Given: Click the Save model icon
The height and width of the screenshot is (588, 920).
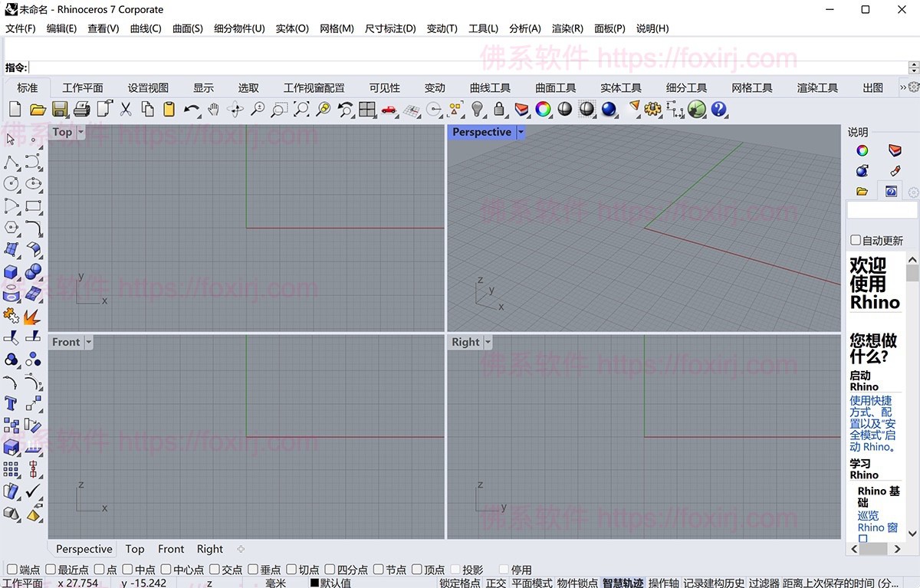Looking at the screenshot, I should pos(58,110).
